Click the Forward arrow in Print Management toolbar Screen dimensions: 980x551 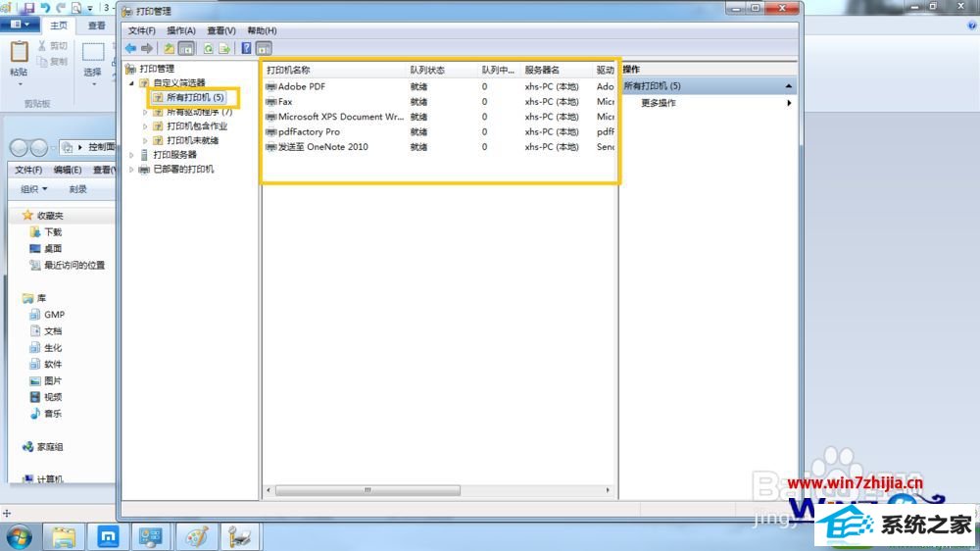click(147, 48)
